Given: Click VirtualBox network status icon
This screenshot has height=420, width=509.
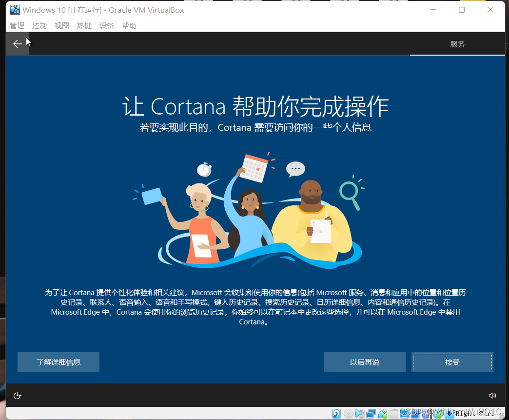Looking at the screenshot, I should [x=371, y=414].
